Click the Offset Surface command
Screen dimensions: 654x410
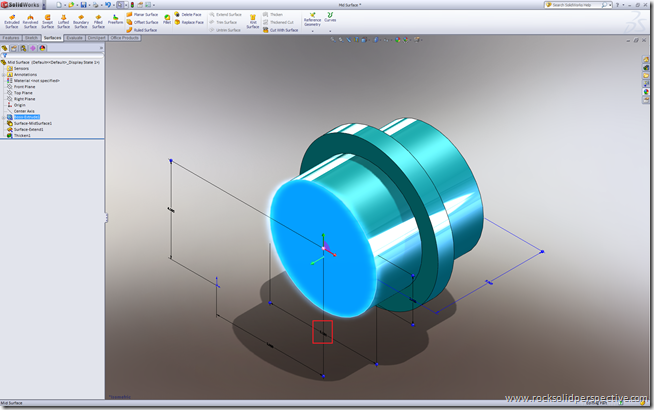142,22
